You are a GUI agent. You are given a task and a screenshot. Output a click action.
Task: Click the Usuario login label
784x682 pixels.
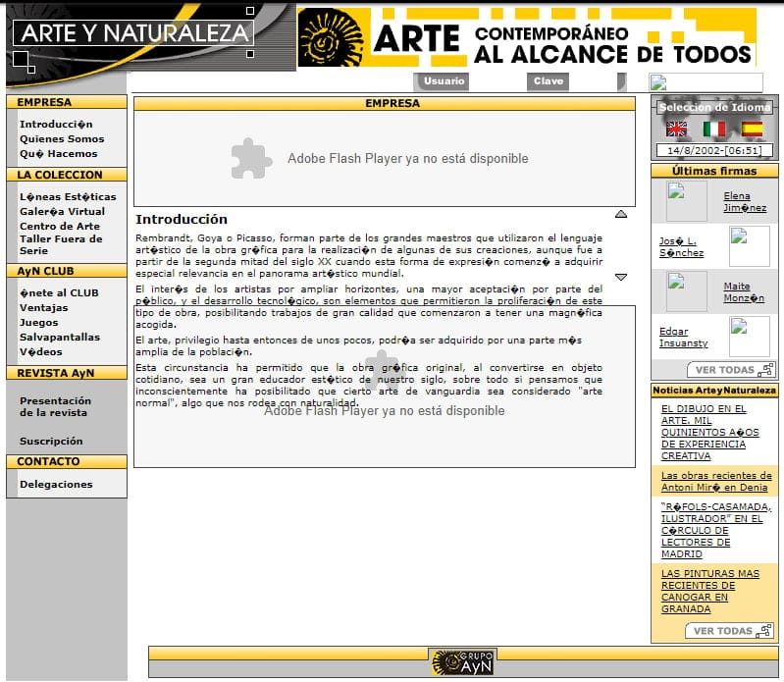444,81
